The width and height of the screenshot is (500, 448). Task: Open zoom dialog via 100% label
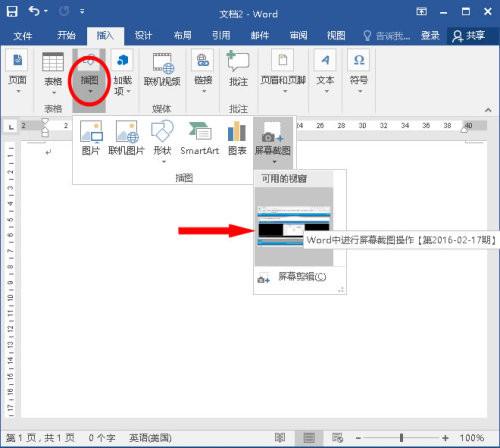click(471, 438)
